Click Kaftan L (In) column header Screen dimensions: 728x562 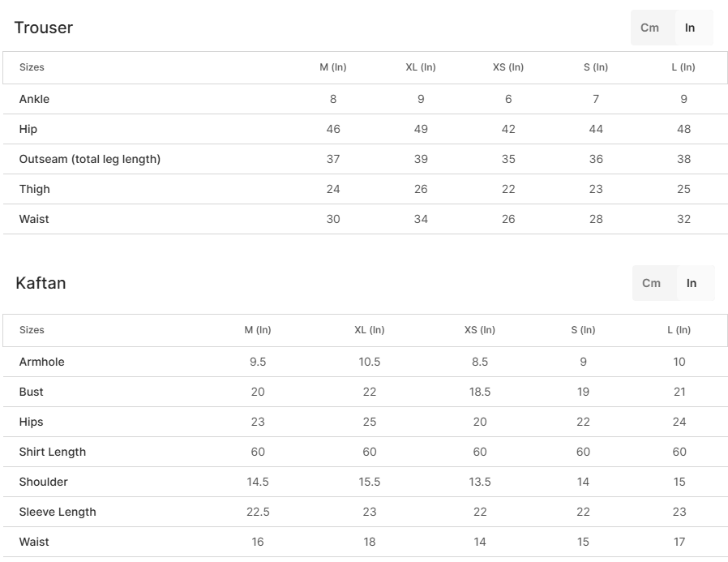(679, 330)
